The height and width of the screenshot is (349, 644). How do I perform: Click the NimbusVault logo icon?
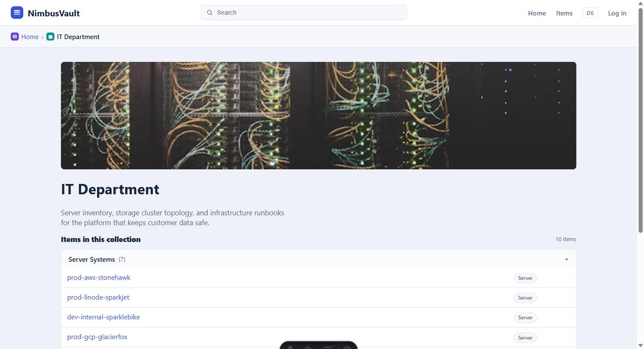17,12
